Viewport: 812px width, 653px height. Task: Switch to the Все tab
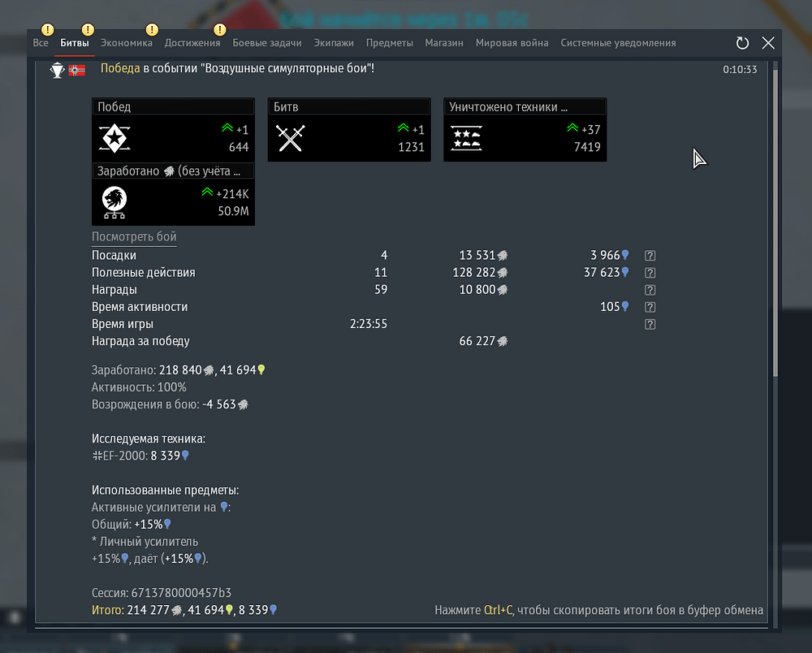coord(41,43)
